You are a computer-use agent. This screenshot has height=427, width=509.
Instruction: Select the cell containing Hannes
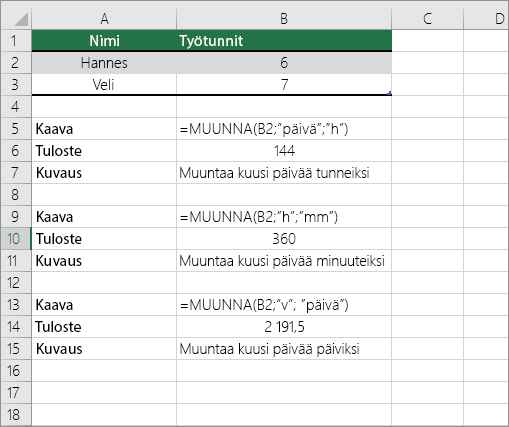point(104,63)
